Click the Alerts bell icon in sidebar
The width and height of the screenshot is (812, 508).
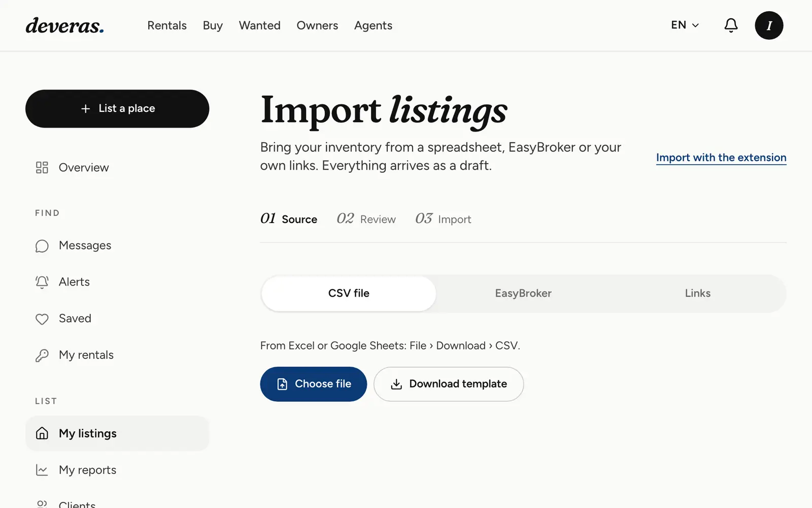(42, 282)
